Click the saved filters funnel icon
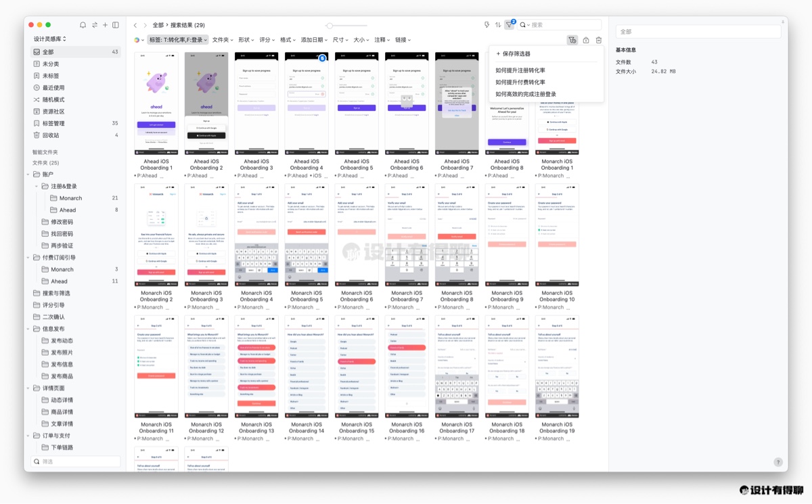This screenshot has width=812, height=504. pyautogui.click(x=572, y=40)
